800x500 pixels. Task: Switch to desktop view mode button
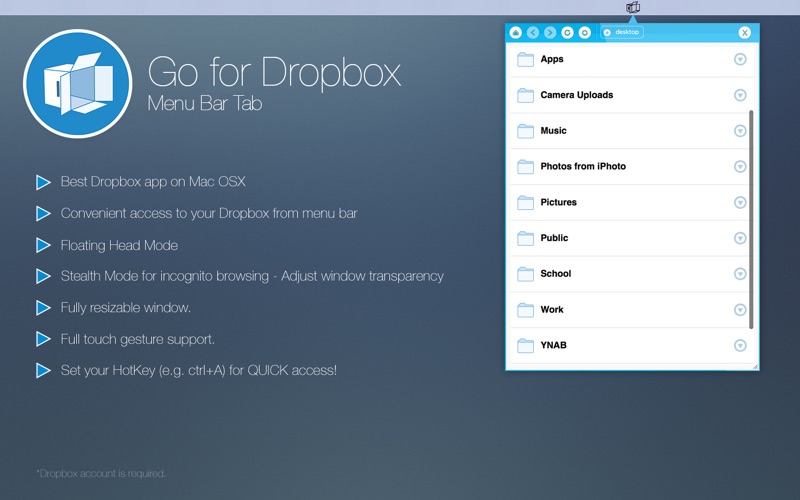[622, 32]
